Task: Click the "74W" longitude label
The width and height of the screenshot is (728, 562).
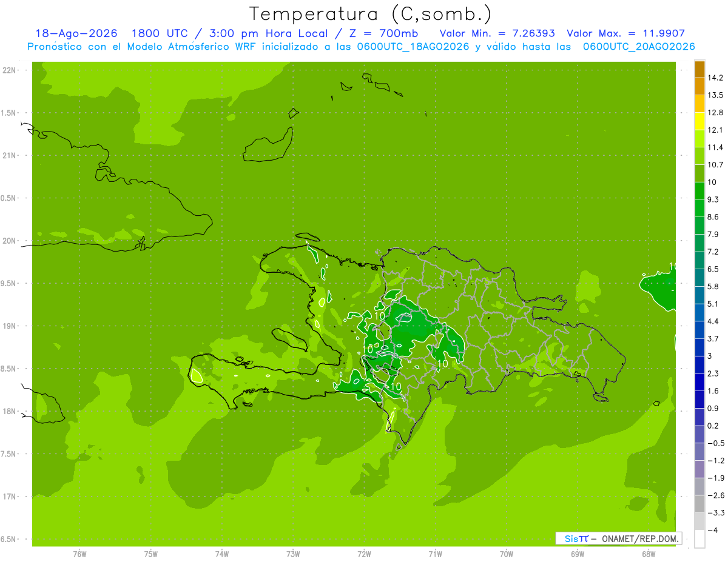Action: pos(222,554)
